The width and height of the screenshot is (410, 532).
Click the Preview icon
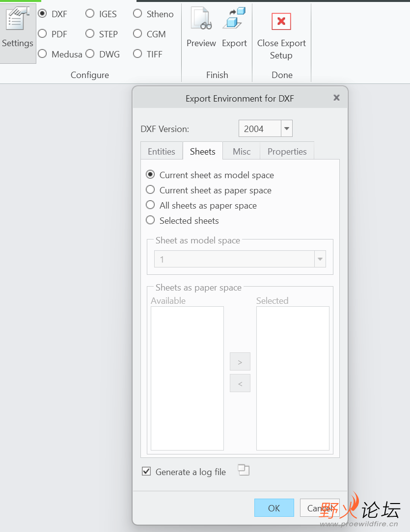[201, 19]
